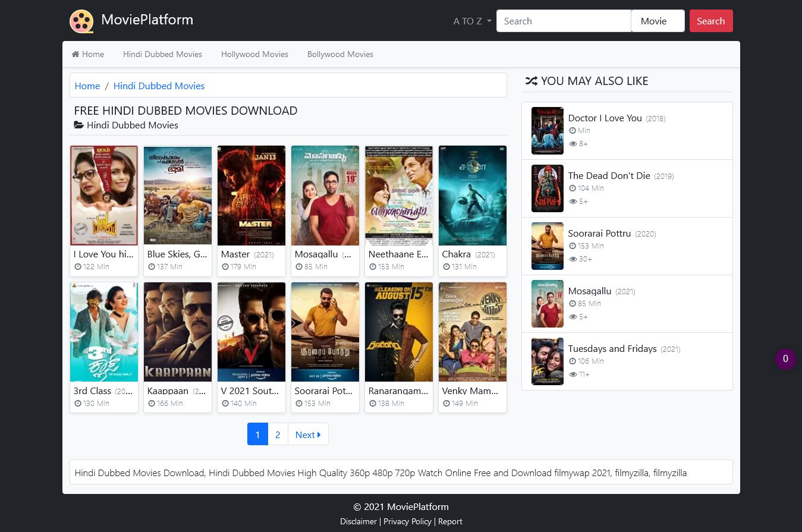Click 3rd Class movie title text

(92, 391)
